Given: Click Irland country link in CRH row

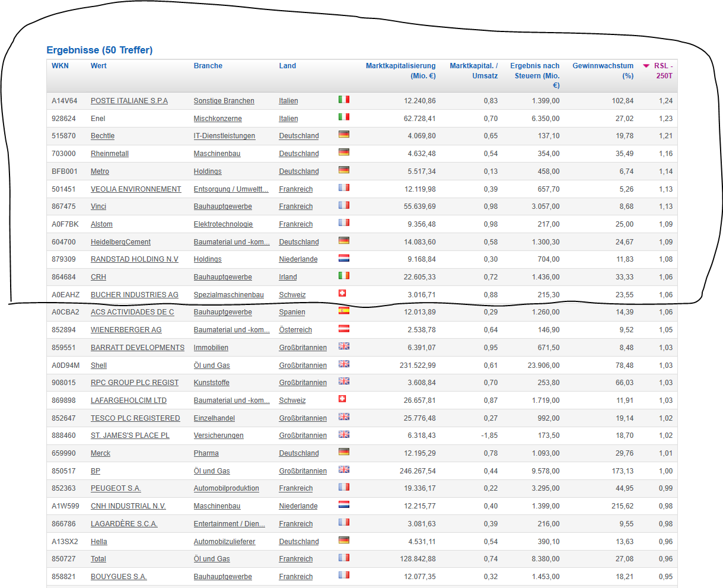Looking at the screenshot, I should point(288,277).
